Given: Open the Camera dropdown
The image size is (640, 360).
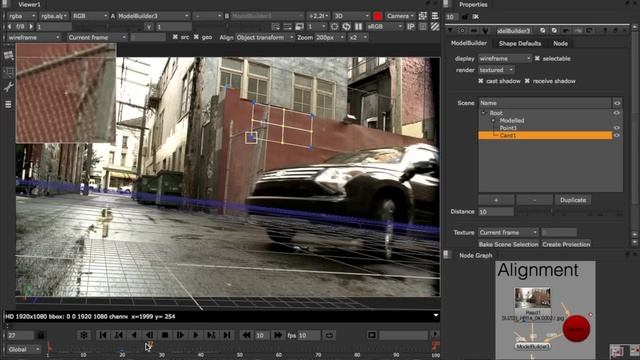Looking at the screenshot, I should pos(400,16).
